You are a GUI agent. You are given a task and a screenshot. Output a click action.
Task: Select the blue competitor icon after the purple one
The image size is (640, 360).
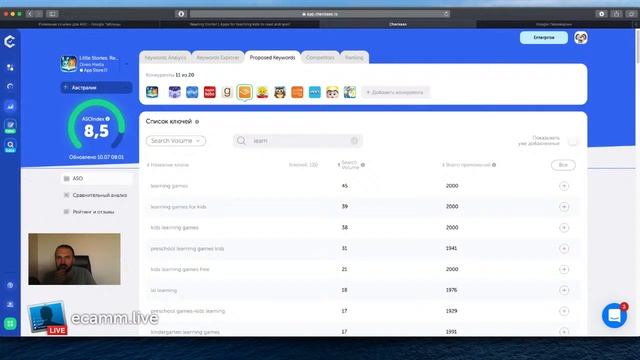[x=192, y=92]
